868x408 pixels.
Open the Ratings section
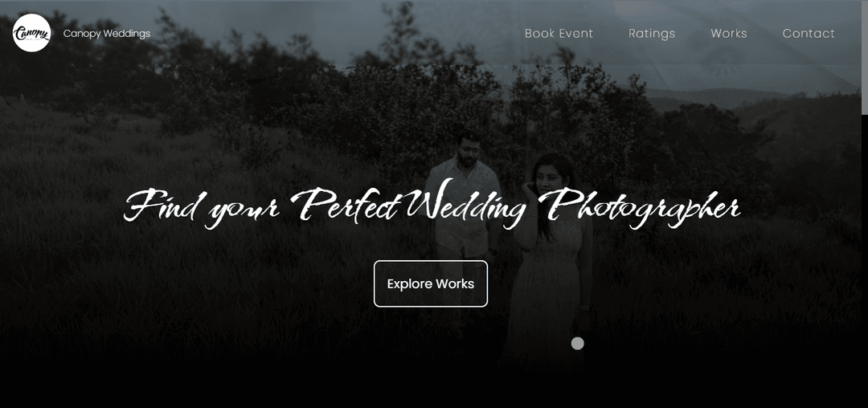[x=652, y=34]
